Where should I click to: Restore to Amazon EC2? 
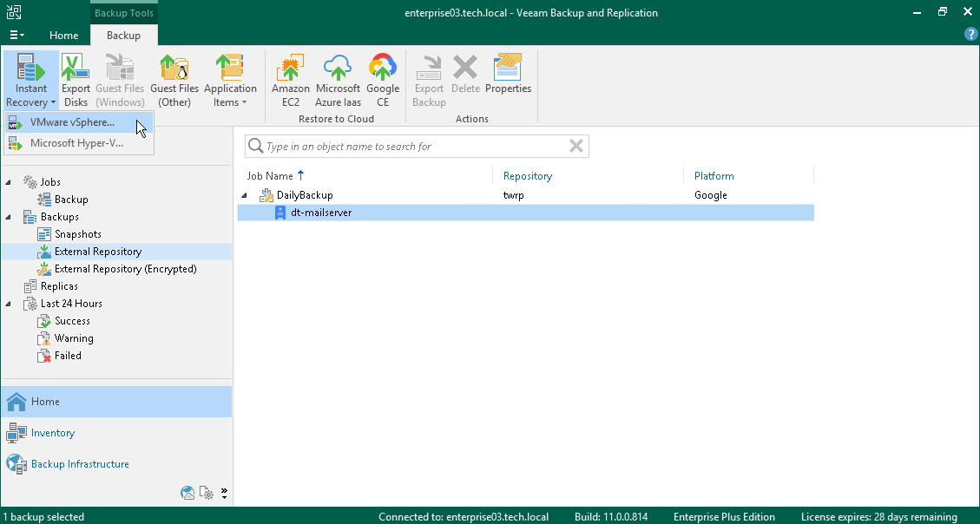pos(291,81)
